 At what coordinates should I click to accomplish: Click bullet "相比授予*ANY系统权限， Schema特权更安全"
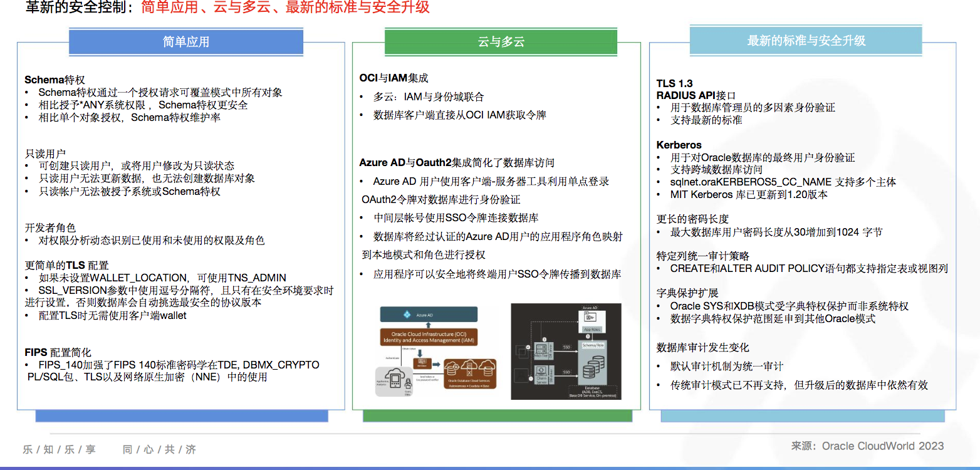143,105
